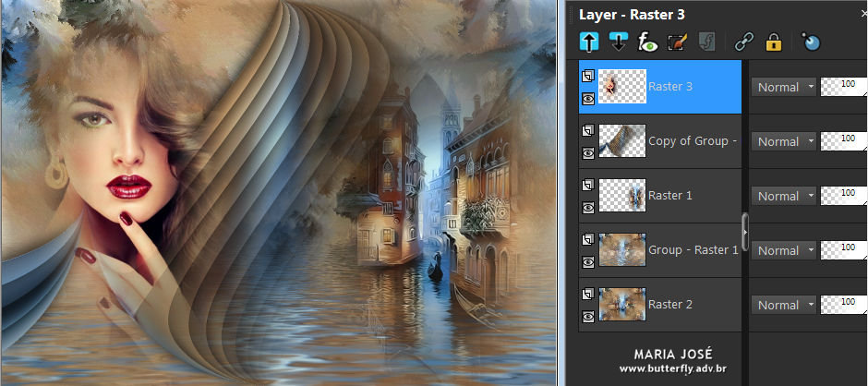Click the 'Raster 2' layer name
Screen dimensions: 868x386
click(x=670, y=304)
